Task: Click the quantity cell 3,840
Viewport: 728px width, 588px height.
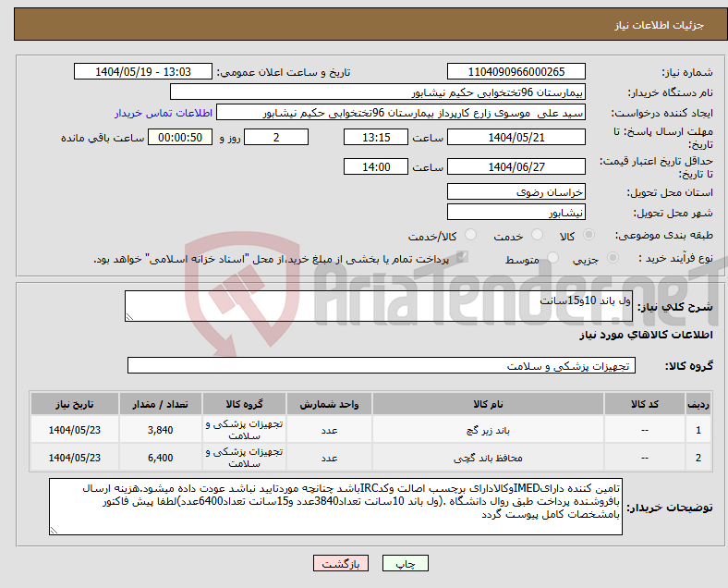Action: tap(160, 430)
